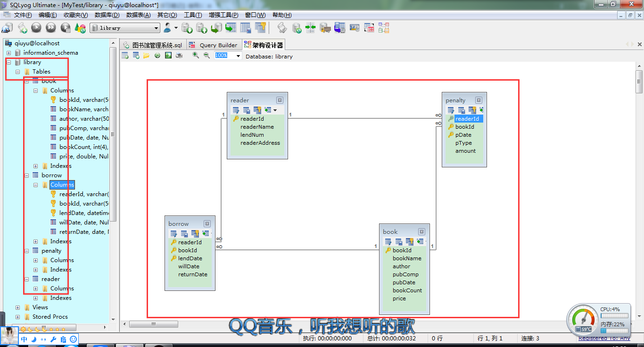Click the 中 language toggle on IME bar

pyautogui.click(x=24, y=339)
